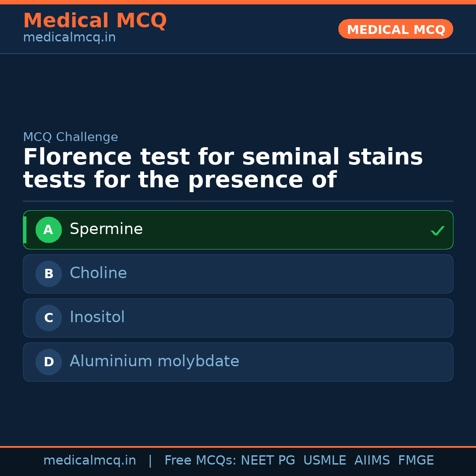Click USMLE in the footer
Viewport: 476px width, 476px height.
click(x=324, y=461)
